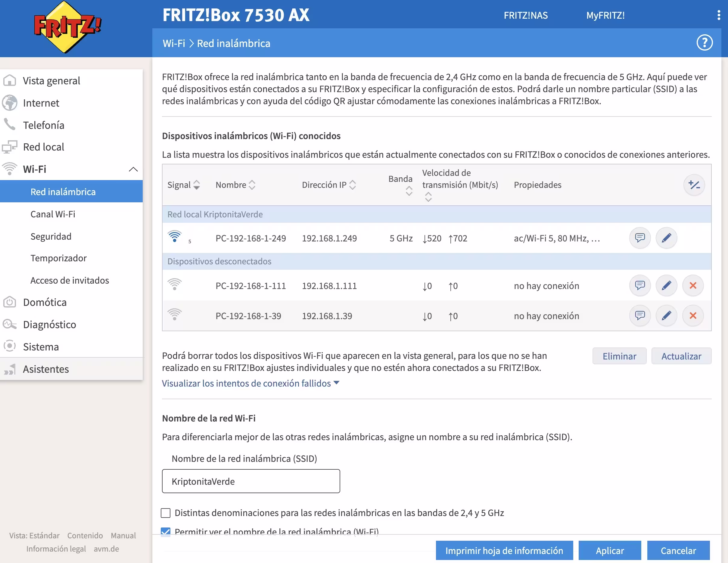Image resolution: width=728 pixels, height=563 pixels.
Task: Expand Visualizar los intentos de conexión fallidos
Action: 250,383
